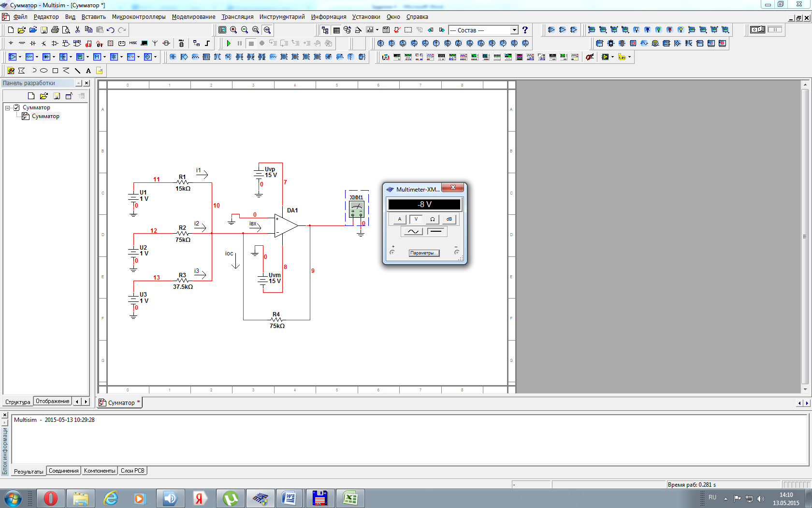Place a TTL logic component

click(x=66, y=44)
